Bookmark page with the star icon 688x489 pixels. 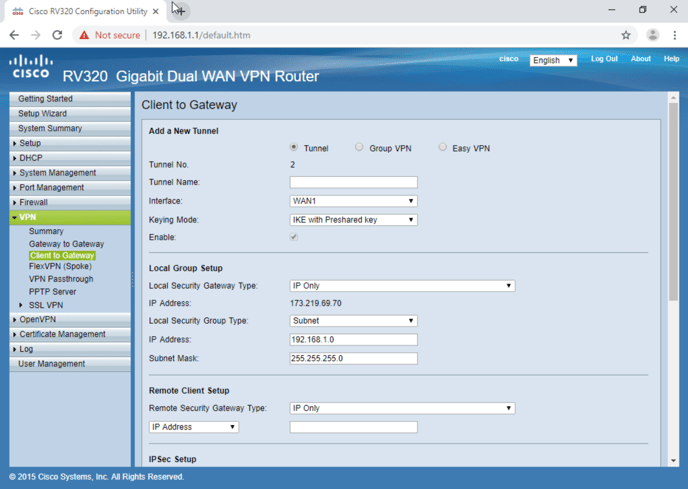point(626,35)
